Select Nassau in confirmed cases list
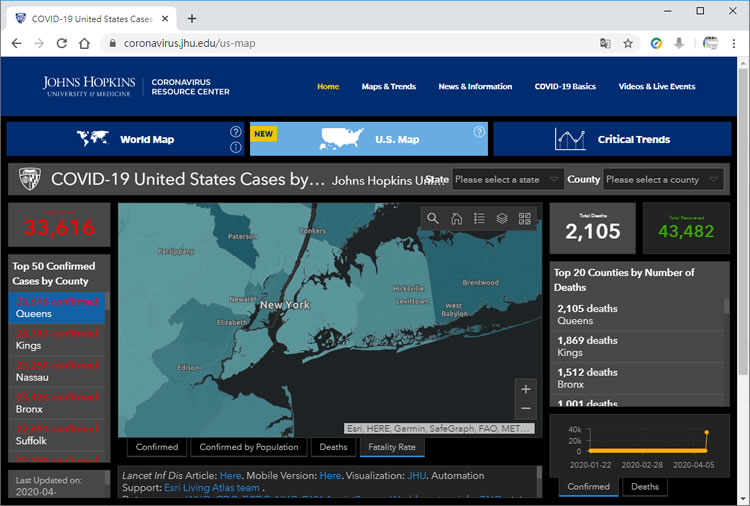750x506 pixels. [x=56, y=371]
